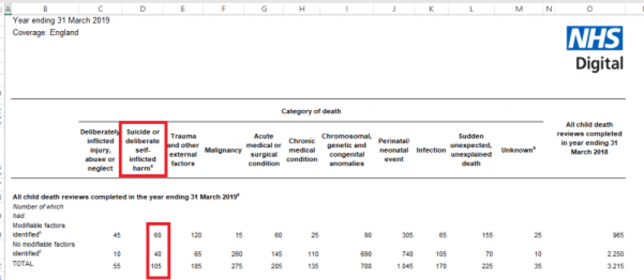Select column I header

coord(346,10)
